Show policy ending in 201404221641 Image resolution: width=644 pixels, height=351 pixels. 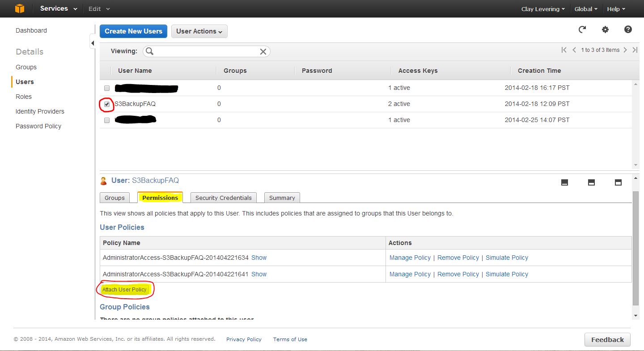point(259,274)
